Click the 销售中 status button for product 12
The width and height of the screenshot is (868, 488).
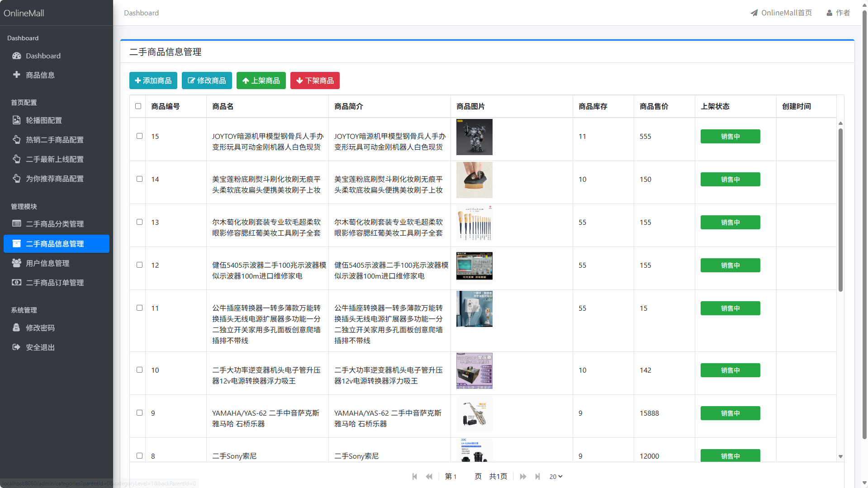tap(730, 265)
